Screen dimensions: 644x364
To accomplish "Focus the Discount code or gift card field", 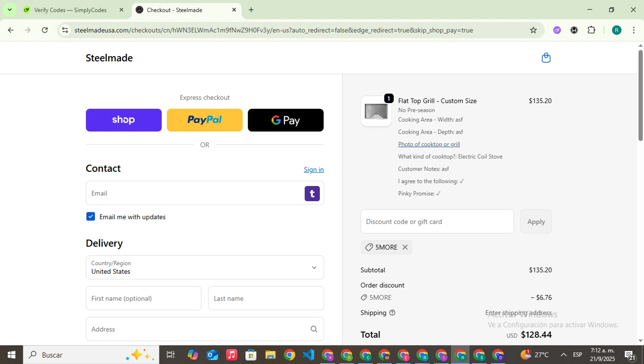I will point(437,221).
